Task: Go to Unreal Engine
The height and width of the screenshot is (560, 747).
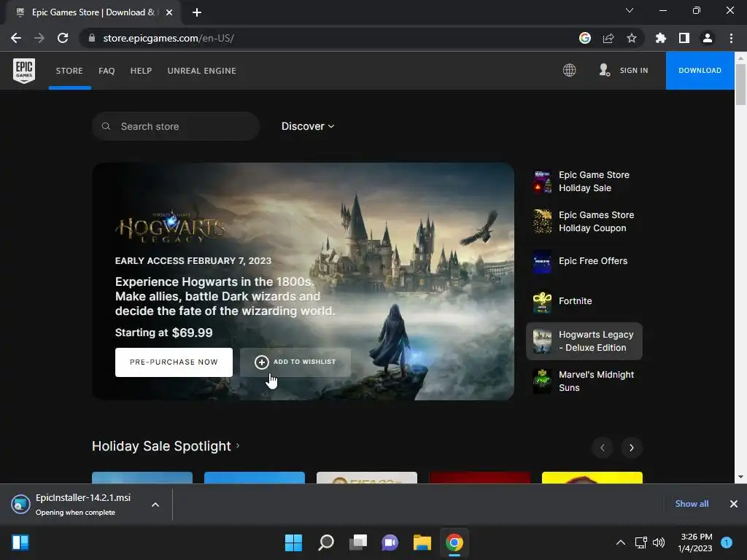Action: click(x=201, y=71)
